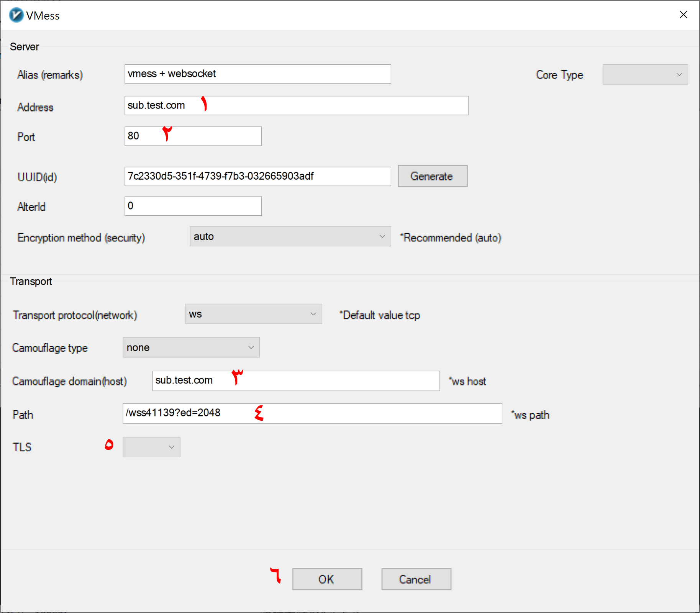Click the '*Recommended (auto)' hint text
This screenshot has height=613, width=700.
click(x=451, y=238)
